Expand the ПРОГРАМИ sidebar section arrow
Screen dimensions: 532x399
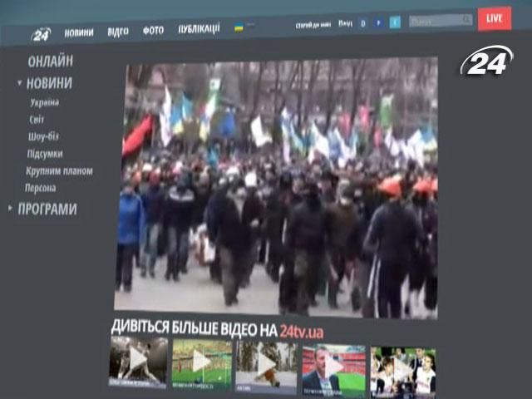click(x=10, y=208)
